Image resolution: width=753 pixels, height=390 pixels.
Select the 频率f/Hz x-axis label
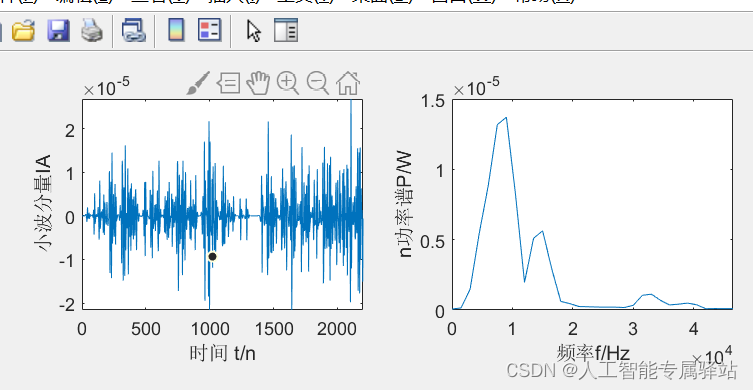point(593,353)
